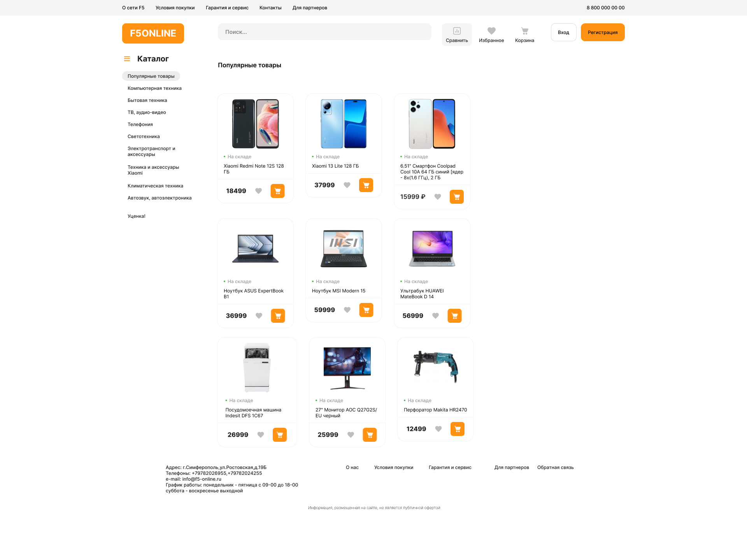Viewport: 747px width, 560px height.
Task: Expand Бытовая техника category
Action: (x=147, y=100)
